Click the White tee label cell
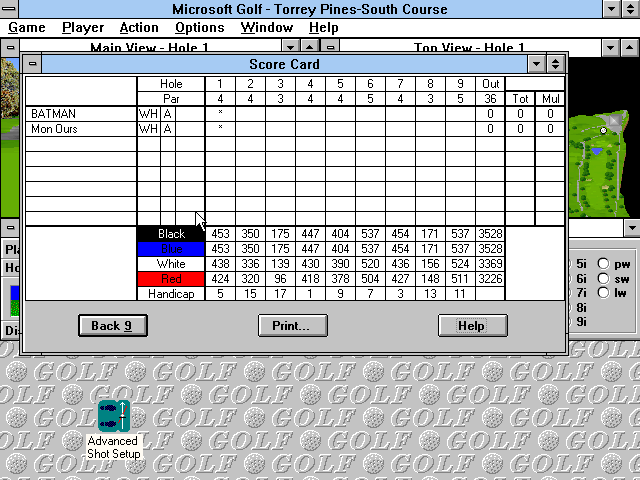The width and height of the screenshot is (640, 480). point(171,264)
